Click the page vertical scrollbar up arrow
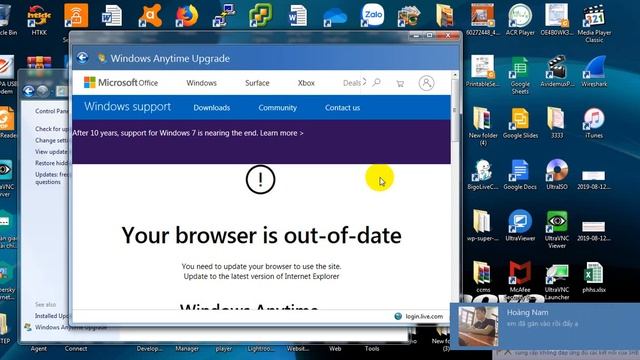 coord(454,76)
